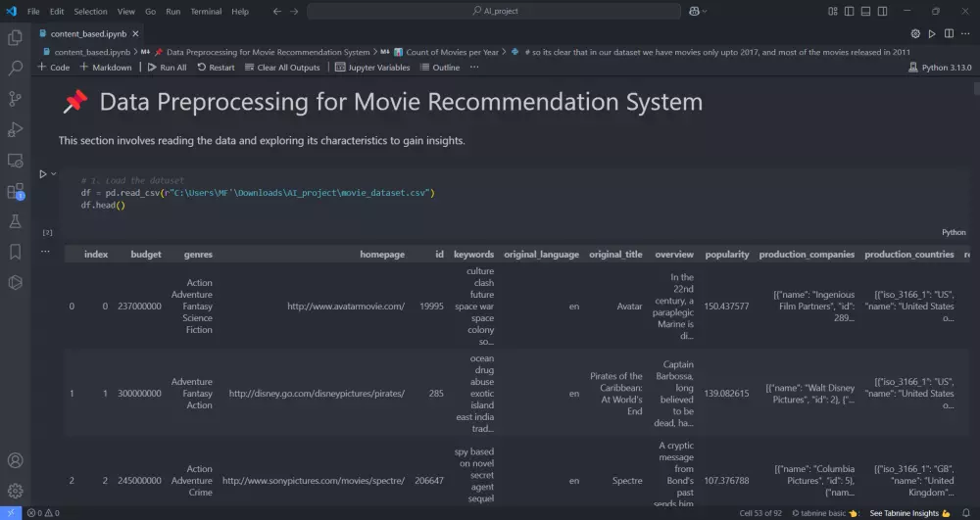The image size is (980, 520).
Task: Open the Testing flask view
Action: tap(15, 221)
